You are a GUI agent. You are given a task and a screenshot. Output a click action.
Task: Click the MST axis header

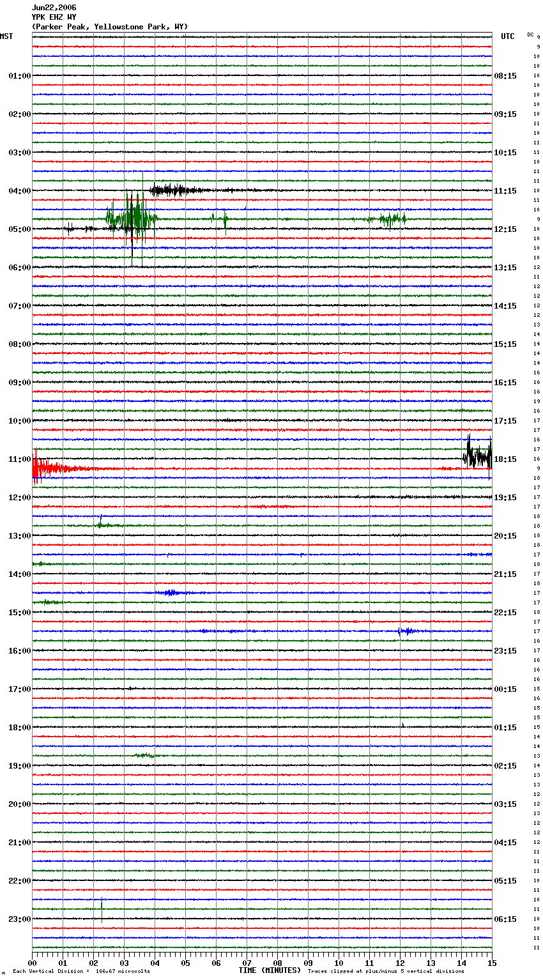pos(6,36)
